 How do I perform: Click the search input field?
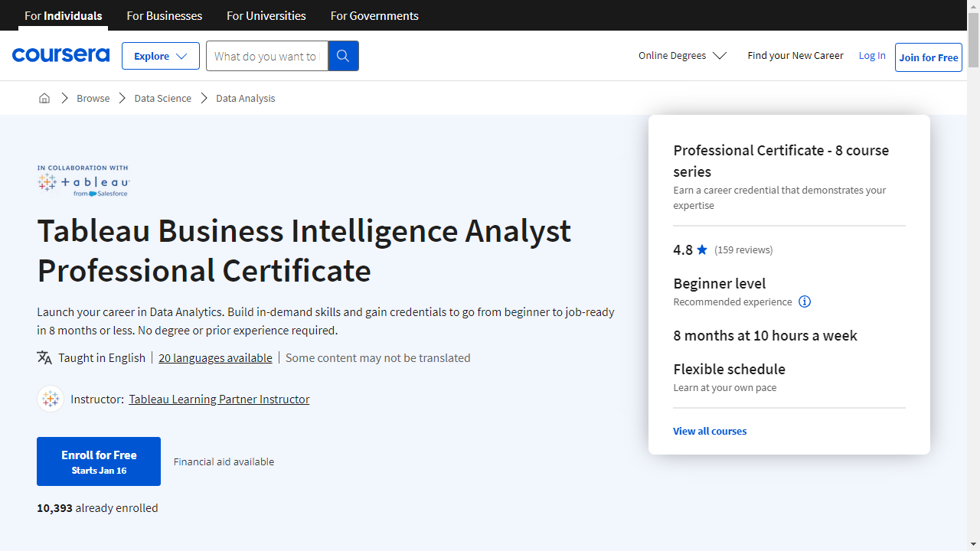coord(267,56)
